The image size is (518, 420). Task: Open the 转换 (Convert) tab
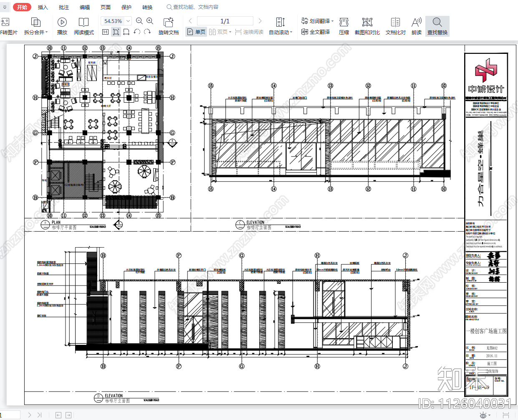click(147, 7)
